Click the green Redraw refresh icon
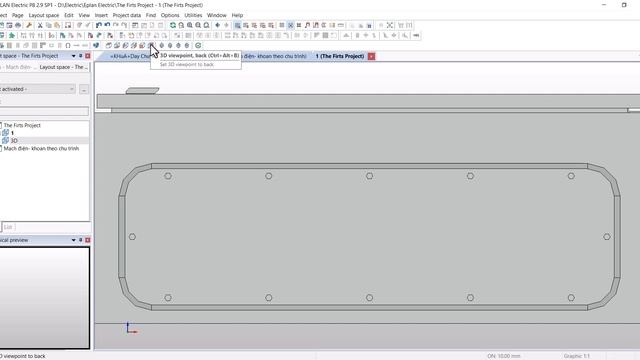640x360 pixels. click(173, 25)
